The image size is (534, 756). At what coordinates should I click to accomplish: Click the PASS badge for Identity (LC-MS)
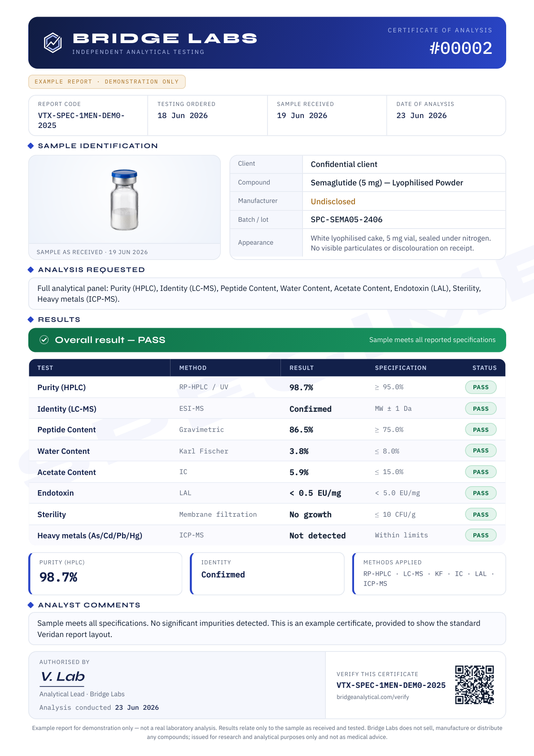coord(481,409)
